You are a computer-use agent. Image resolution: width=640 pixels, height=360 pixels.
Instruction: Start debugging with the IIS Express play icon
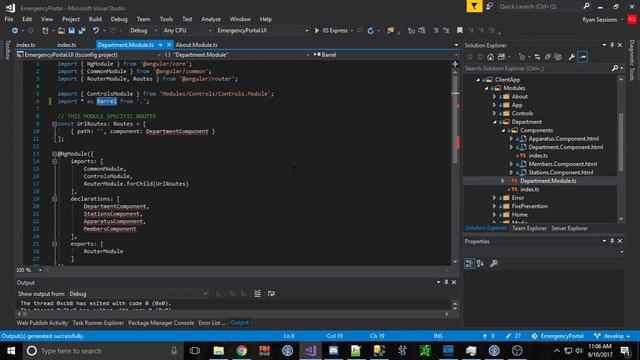317,31
